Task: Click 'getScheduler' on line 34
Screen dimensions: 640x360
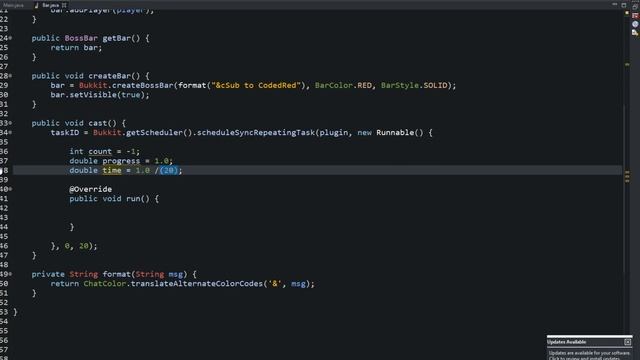Action: pos(154,133)
